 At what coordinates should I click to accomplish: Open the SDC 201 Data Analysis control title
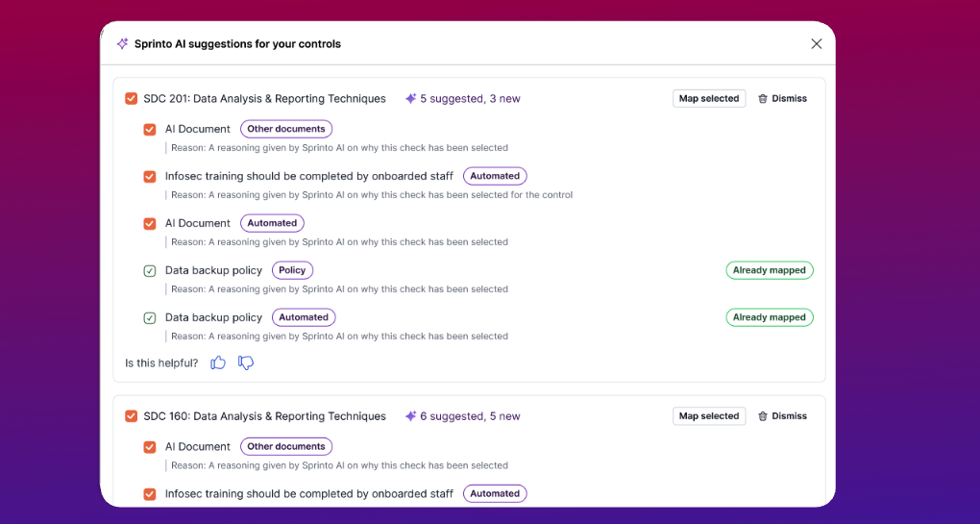[x=264, y=98]
